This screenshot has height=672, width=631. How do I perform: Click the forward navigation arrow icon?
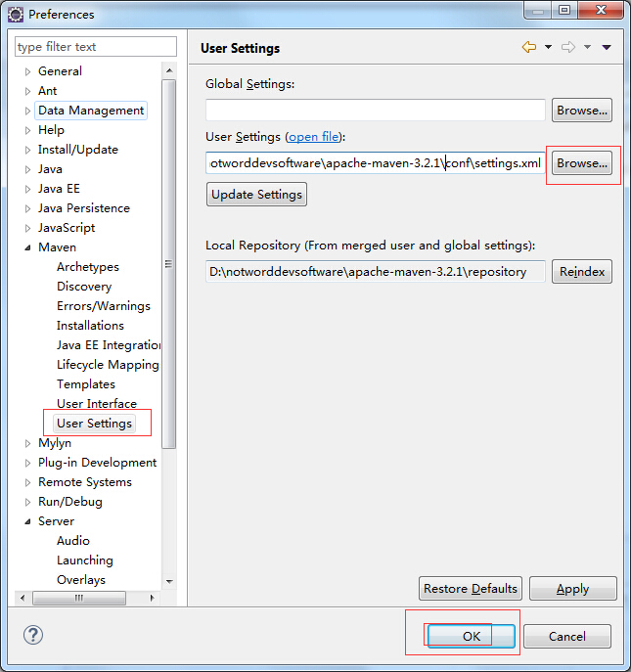click(x=568, y=47)
